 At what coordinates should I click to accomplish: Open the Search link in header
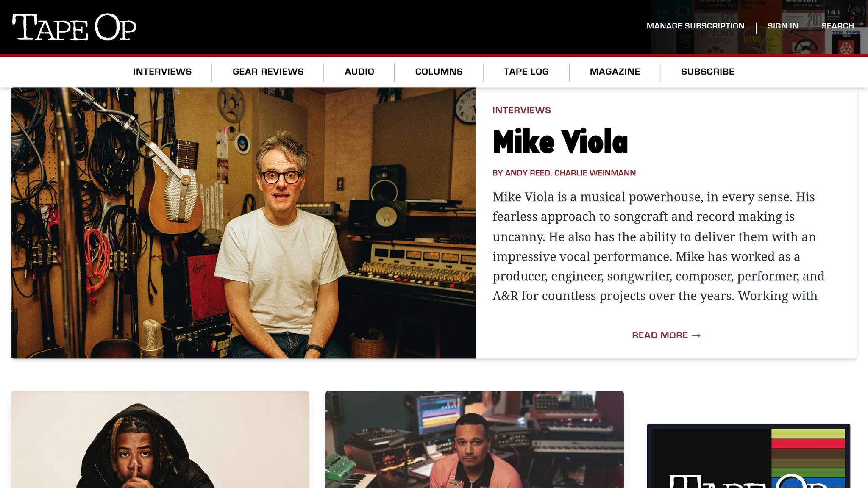(x=837, y=26)
